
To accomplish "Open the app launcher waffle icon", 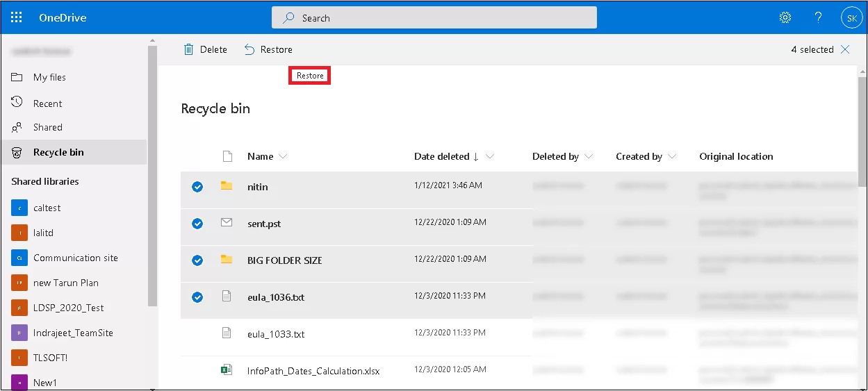I will point(17,17).
